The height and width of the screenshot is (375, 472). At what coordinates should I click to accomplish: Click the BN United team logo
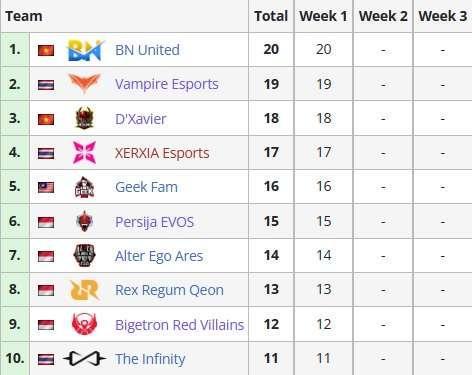86,50
